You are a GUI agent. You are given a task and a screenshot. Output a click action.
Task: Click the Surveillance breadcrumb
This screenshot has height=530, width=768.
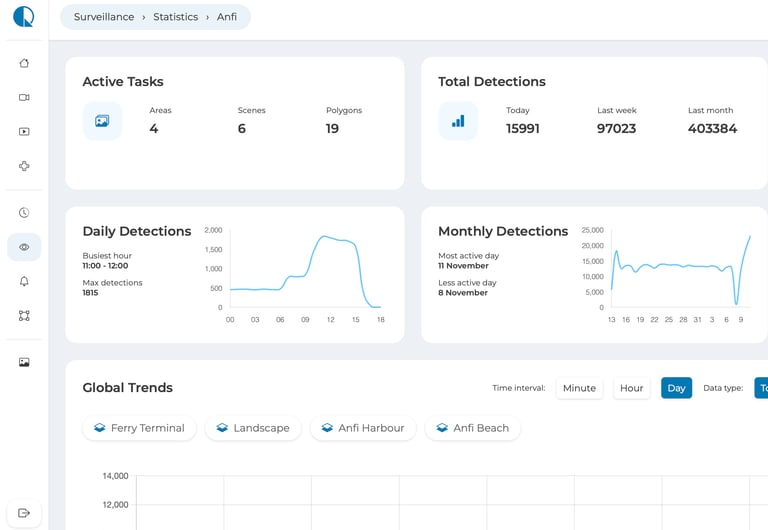coord(104,17)
